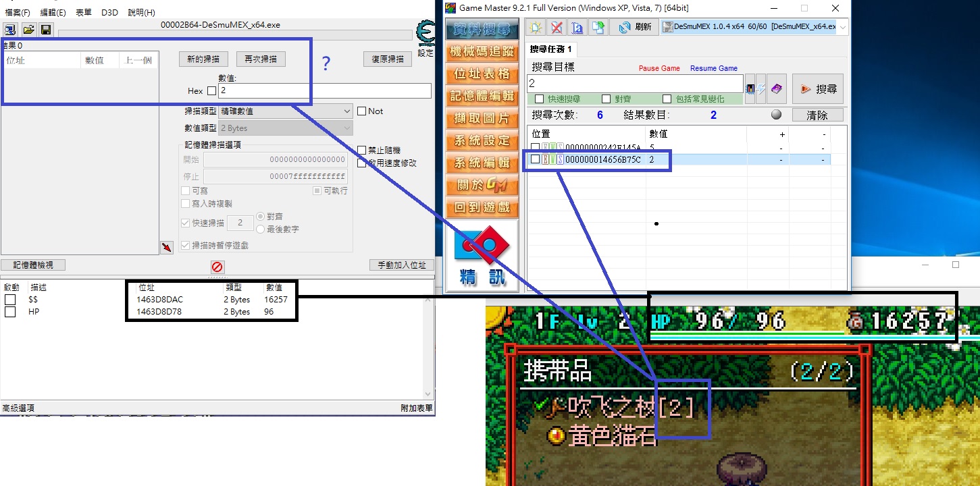Click the lightning bolt icon beside search field
980x486 pixels.
760,89
